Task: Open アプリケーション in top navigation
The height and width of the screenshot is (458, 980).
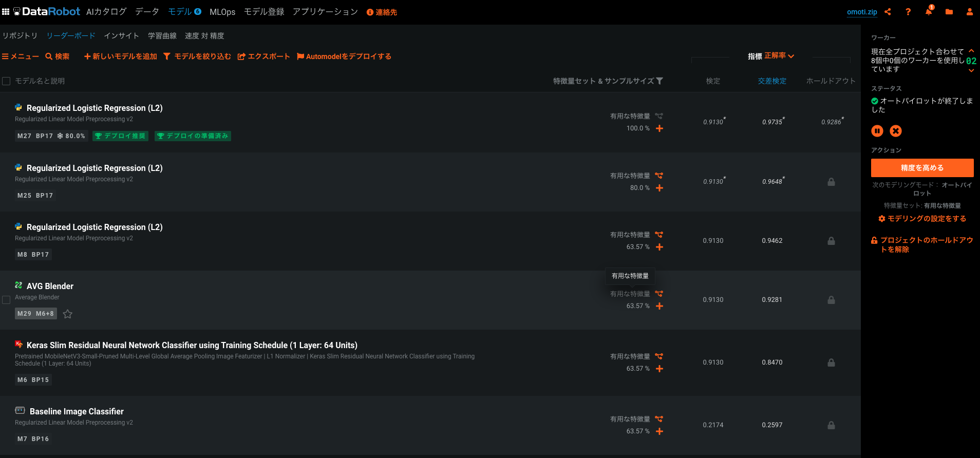Action: coord(325,12)
